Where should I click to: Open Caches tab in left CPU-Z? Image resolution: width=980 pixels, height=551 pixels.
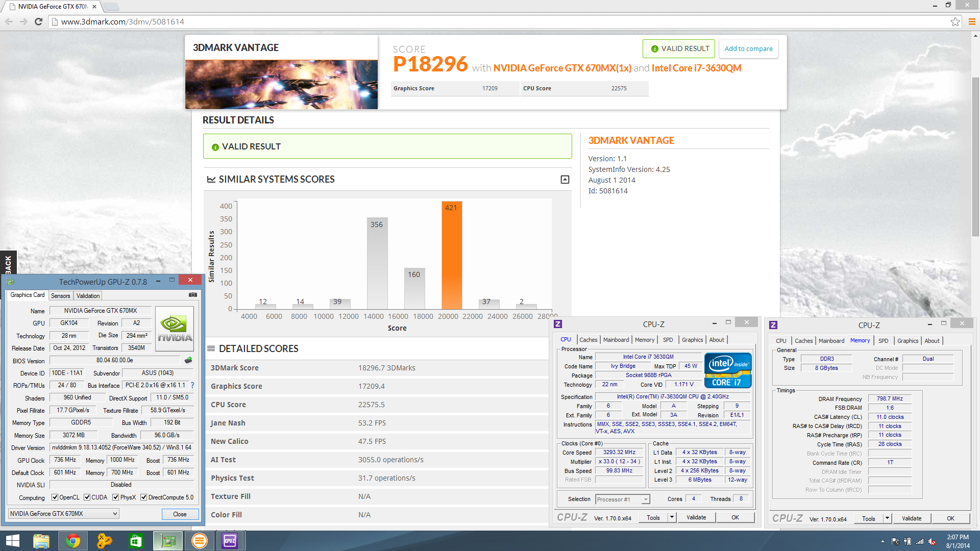[x=588, y=340]
